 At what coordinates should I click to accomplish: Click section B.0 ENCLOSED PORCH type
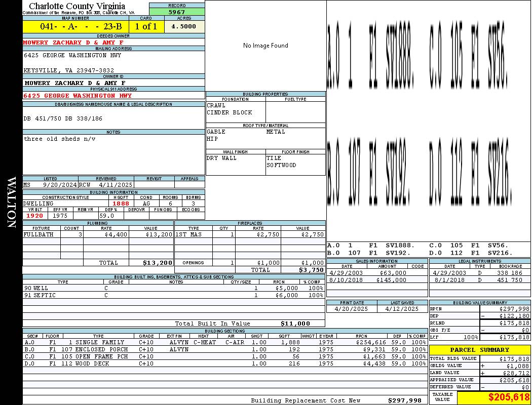pyautogui.click(x=101, y=349)
